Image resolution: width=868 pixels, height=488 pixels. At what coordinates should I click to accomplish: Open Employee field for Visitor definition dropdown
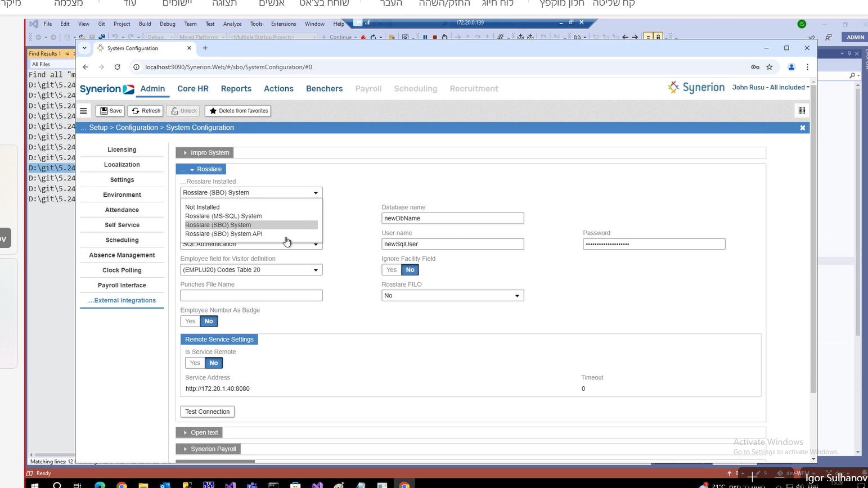click(x=251, y=270)
